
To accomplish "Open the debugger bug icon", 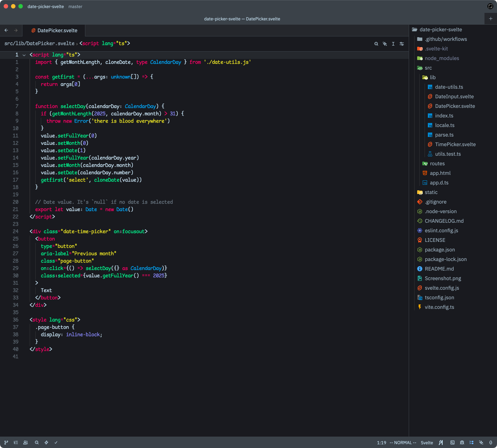I will click(x=462, y=442).
